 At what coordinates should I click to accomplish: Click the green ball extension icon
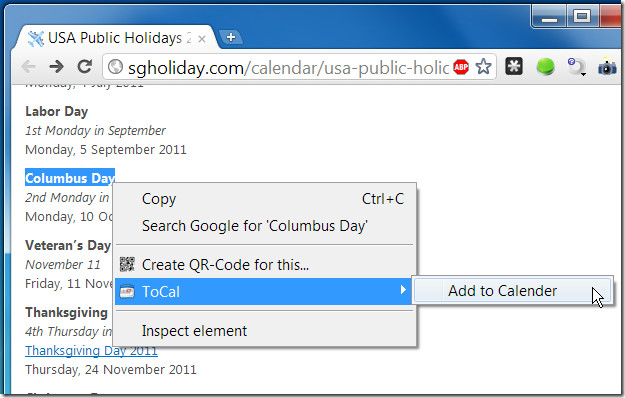tap(546, 66)
